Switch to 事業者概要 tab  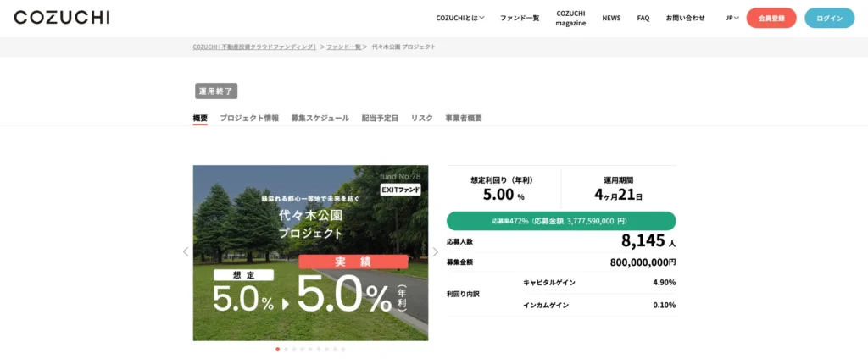coord(464,118)
